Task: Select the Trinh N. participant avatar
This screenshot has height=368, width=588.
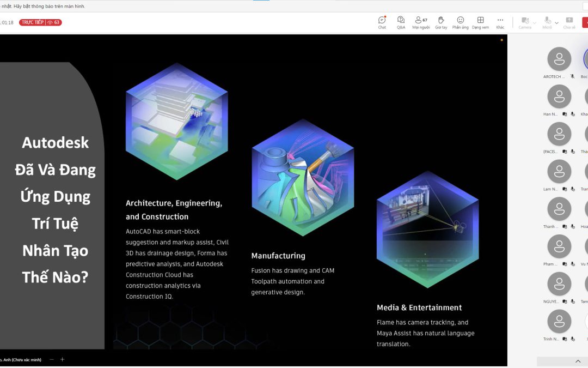Action: coord(559,321)
